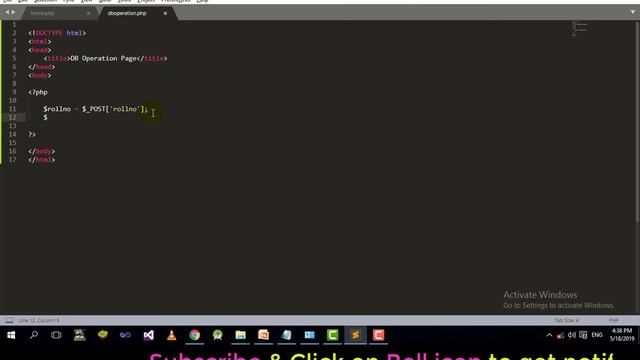Launch Visual Studio from taskbar
Image resolution: width=640 pixels, height=360 pixels.
point(149,335)
